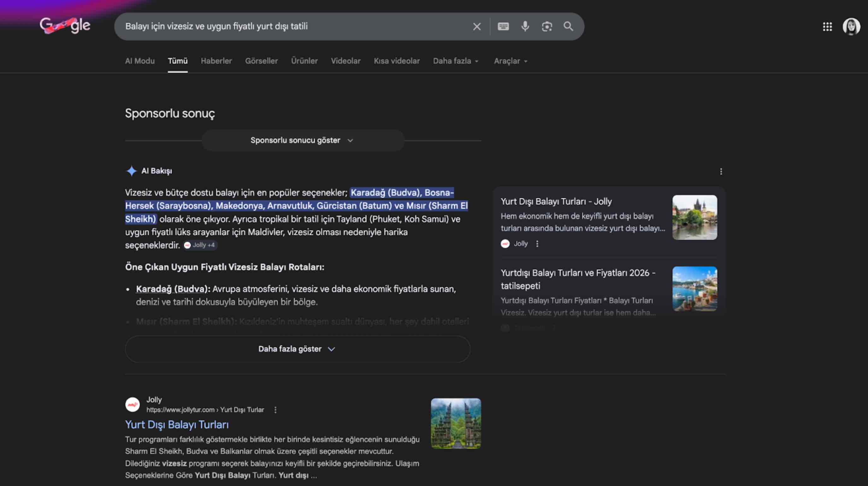Image resolution: width=868 pixels, height=486 pixels.
Task: Expand AI overview with 'Daha fazla göster'
Action: (297, 349)
